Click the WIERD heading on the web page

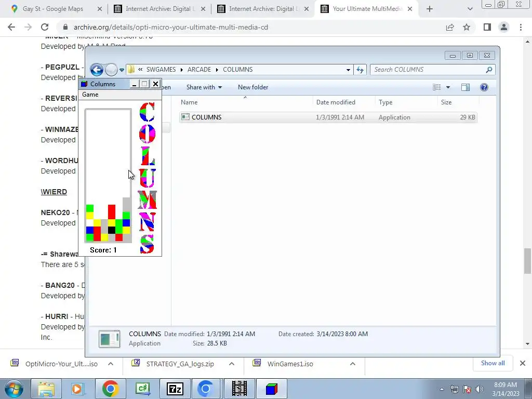click(54, 192)
